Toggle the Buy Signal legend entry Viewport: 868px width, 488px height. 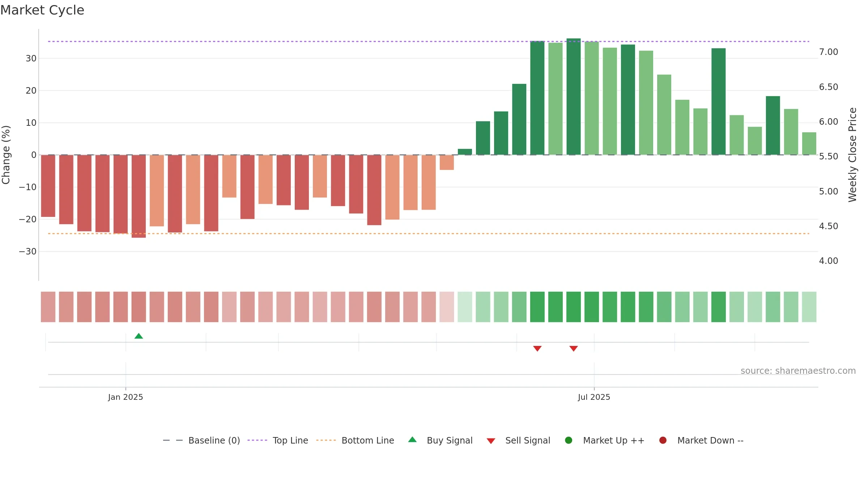coord(440,440)
